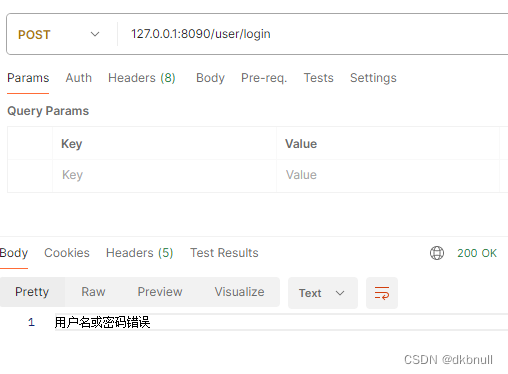The image size is (508, 374).
Task: Open the Text format dropdown
Action: [x=323, y=293]
